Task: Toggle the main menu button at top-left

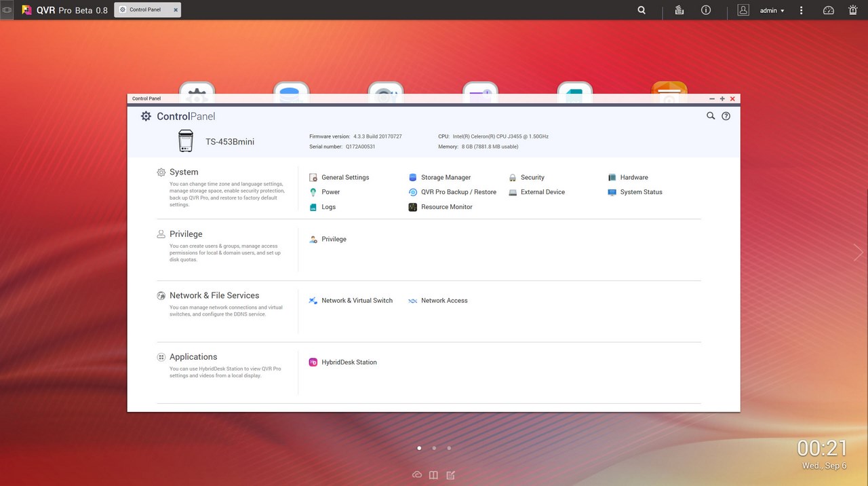Action: point(7,10)
